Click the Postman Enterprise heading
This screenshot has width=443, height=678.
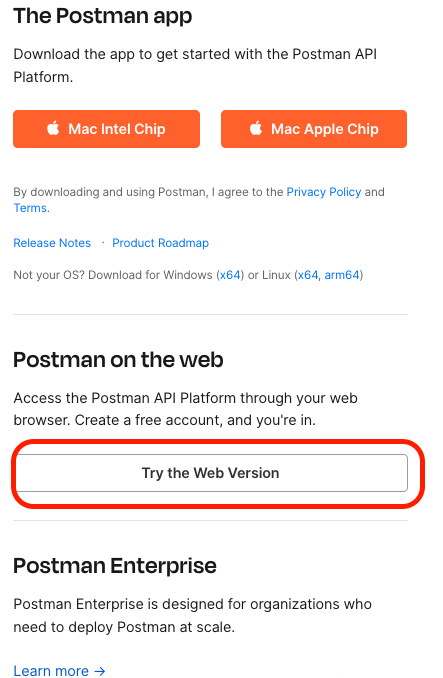[115, 566]
